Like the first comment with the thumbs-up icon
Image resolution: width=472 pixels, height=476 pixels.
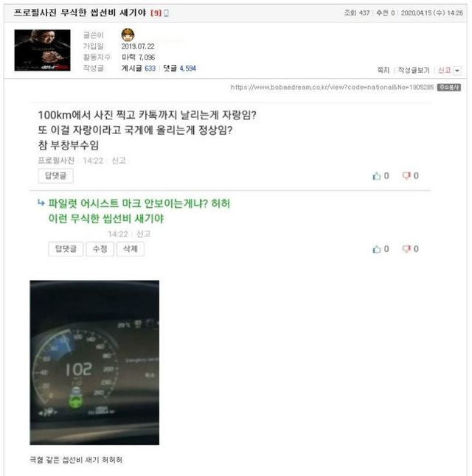pyautogui.click(x=377, y=176)
